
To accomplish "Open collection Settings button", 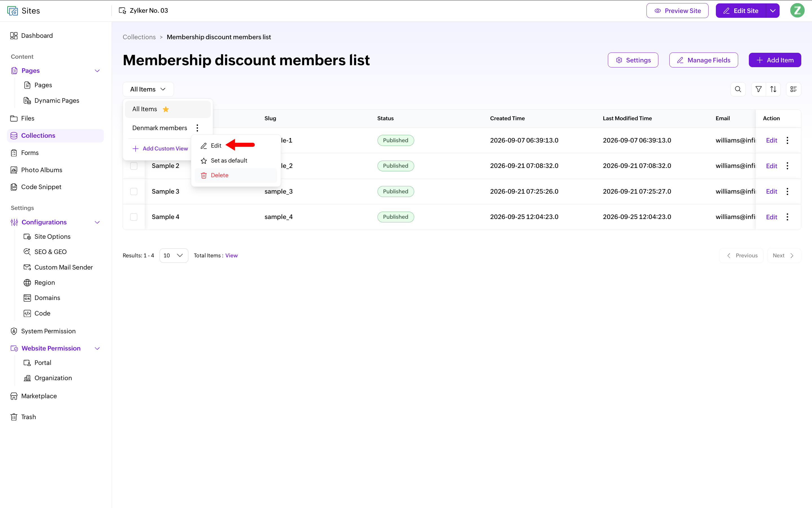I will (633, 60).
